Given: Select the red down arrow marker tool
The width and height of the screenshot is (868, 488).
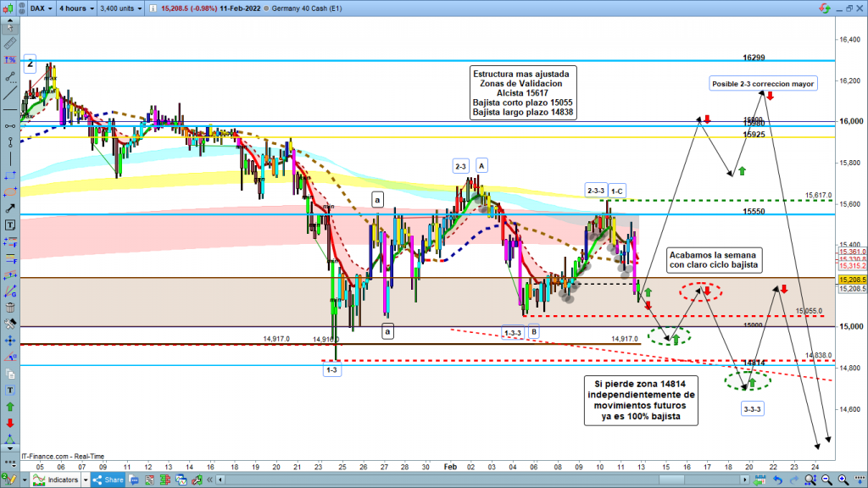Looking at the screenshot, I should pyautogui.click(x=9, y=423).
